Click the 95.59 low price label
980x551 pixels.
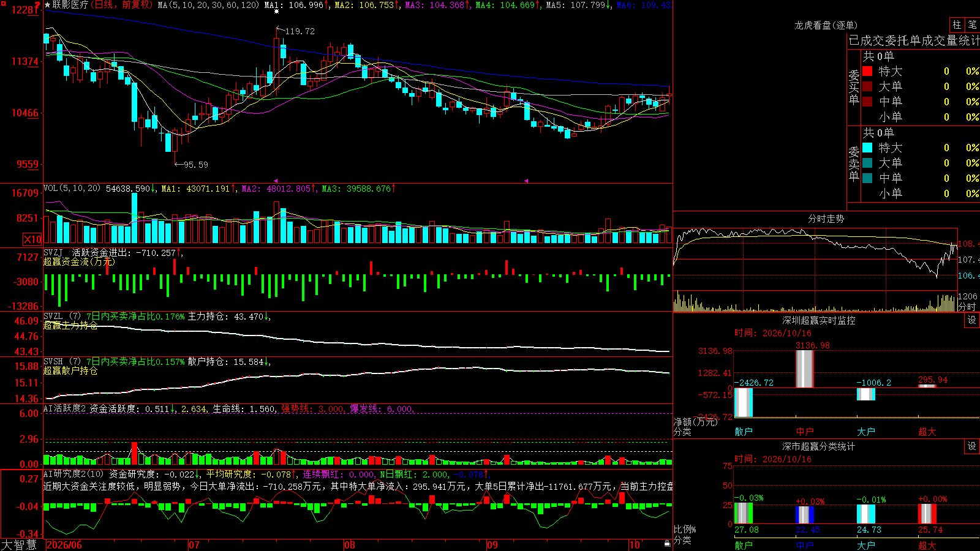[x=196, y=165]
